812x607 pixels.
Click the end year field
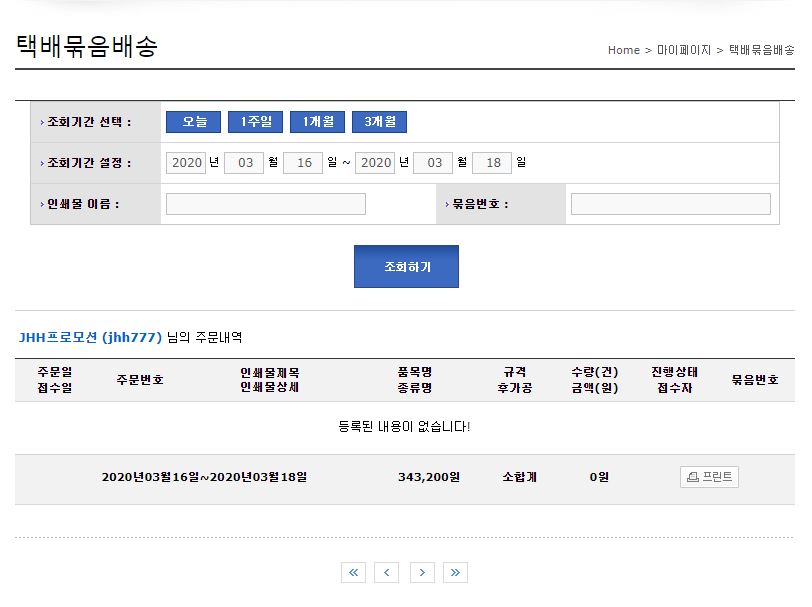(375, 163)
